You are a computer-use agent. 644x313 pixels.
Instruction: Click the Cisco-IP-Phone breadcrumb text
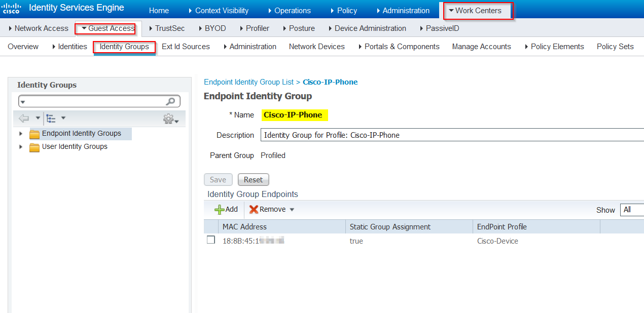(x=330, y=82)
